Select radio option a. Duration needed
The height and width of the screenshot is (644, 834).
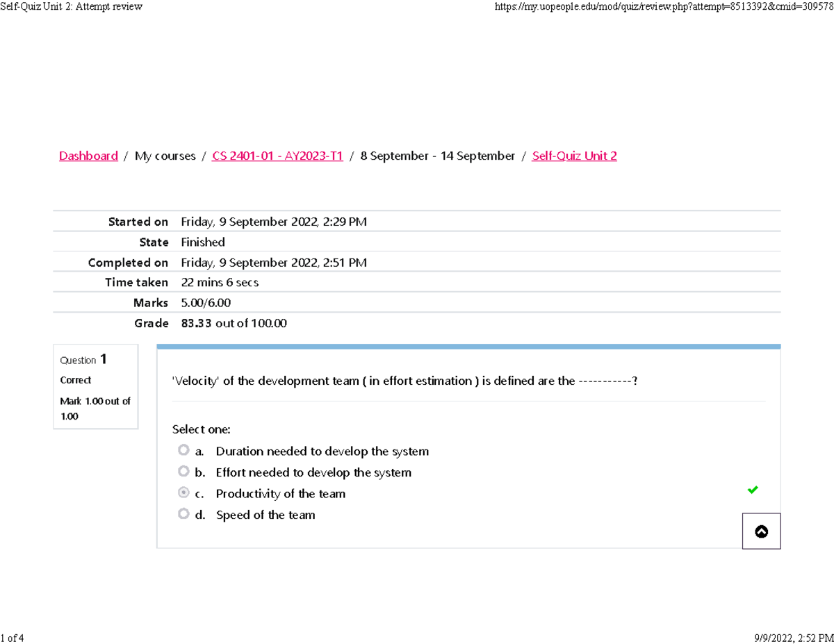183,450
